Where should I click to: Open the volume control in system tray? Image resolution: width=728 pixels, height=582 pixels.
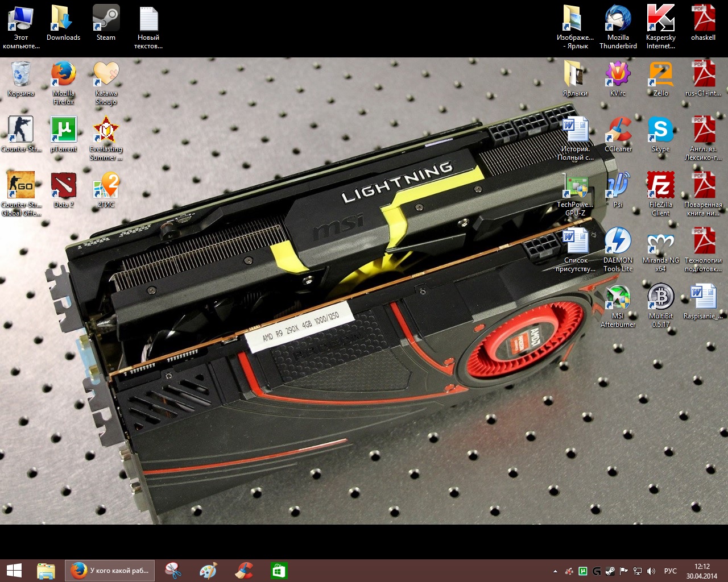pos(651,571)
